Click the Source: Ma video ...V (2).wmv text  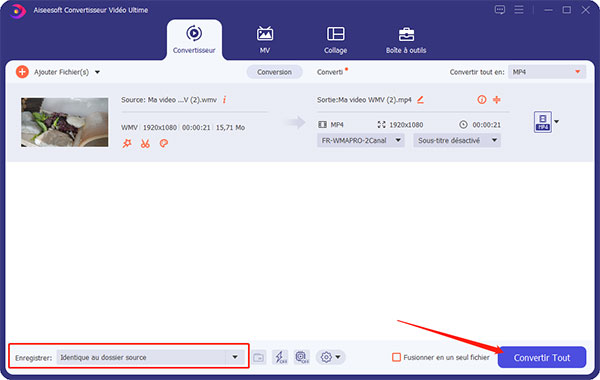tap(169, 100)
